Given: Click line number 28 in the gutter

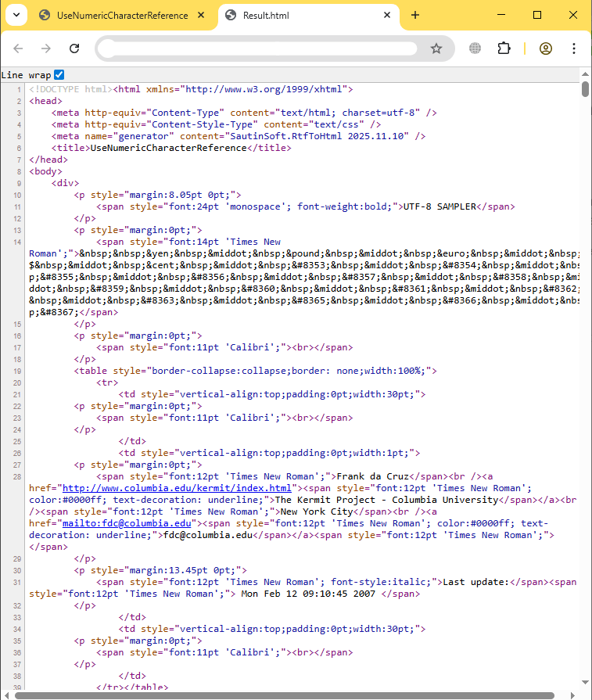Looking at the screenshot, I should click(17, 477).
